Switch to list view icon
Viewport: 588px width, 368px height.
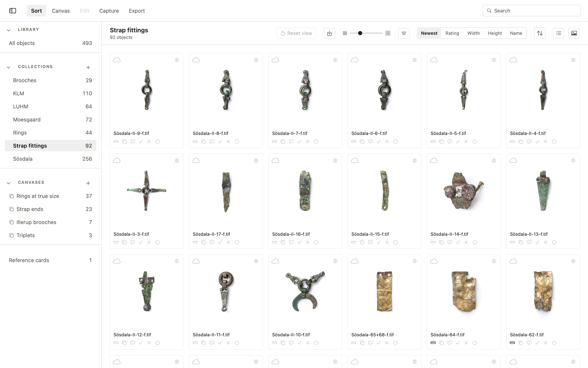(x=558, y=33)
